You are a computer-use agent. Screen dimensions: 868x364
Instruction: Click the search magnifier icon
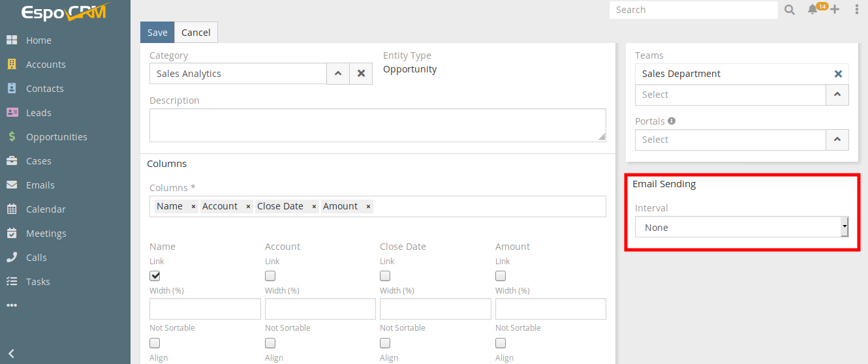789,10
